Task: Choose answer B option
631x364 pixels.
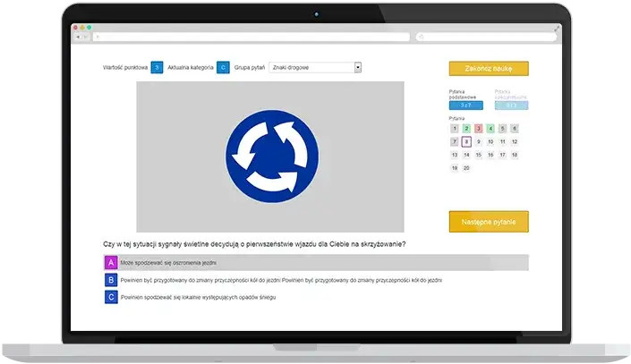Action: point(111,280)
